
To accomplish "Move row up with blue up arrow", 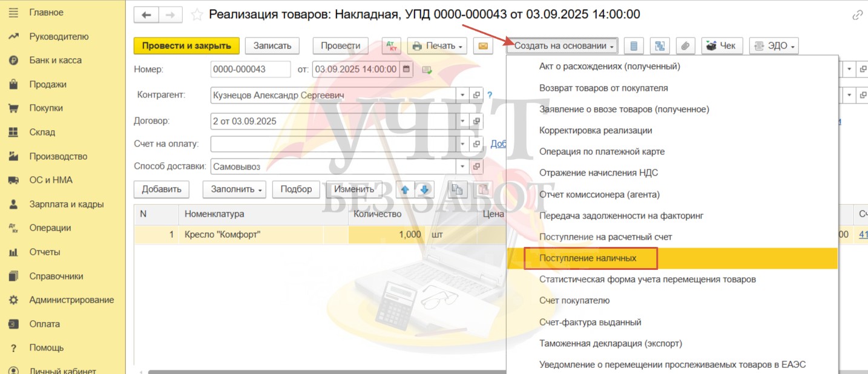I will click(x=405, y=189).
